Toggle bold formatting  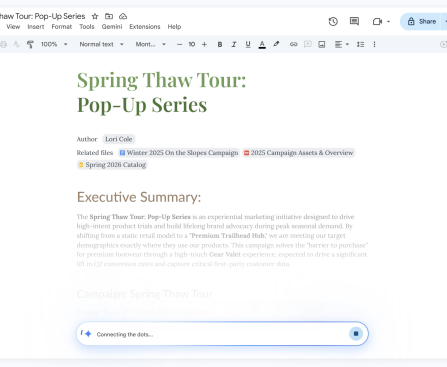click(x=220, y=44)
